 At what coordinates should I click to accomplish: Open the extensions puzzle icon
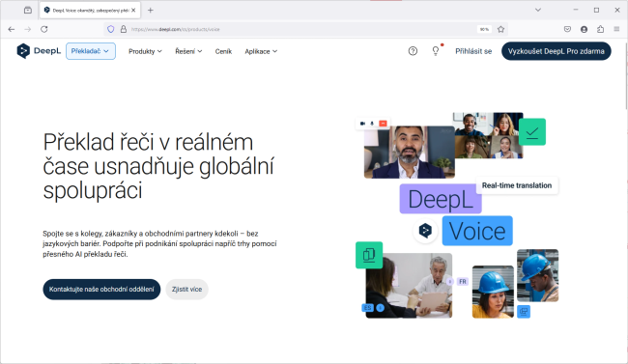[600, 29]
